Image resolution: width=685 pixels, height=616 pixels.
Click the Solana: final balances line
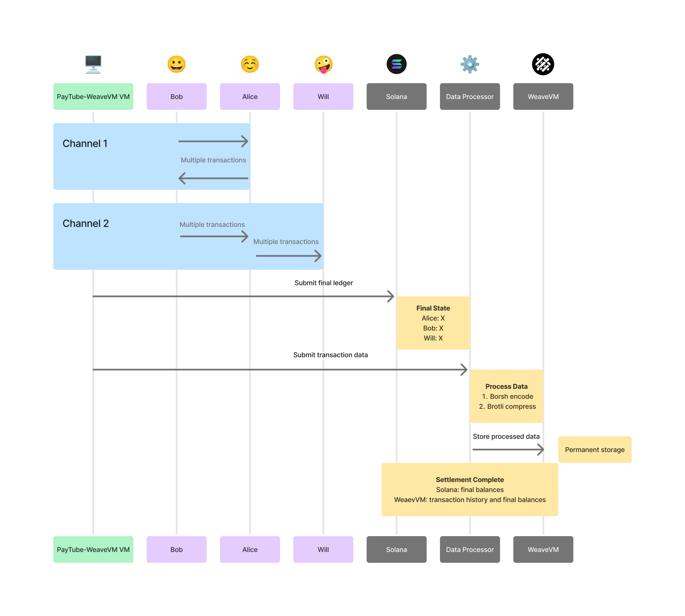[470, 489]
